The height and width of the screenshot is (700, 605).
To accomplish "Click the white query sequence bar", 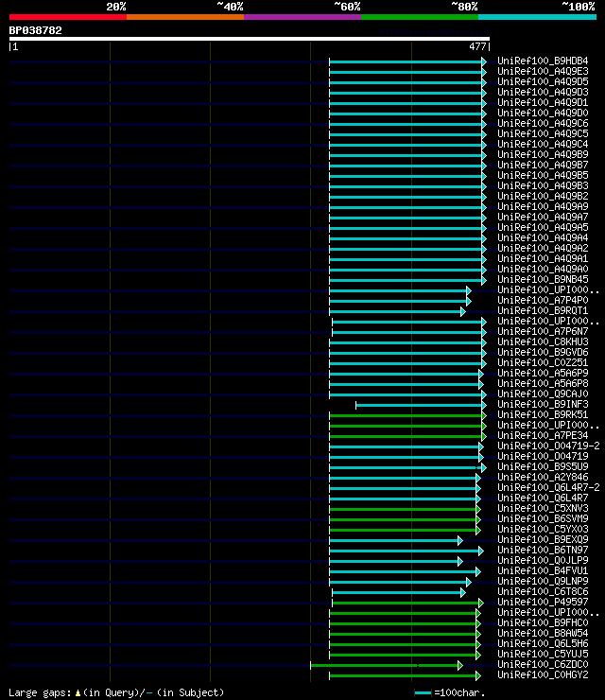I will pyautogui.click(x=250, y=39).
